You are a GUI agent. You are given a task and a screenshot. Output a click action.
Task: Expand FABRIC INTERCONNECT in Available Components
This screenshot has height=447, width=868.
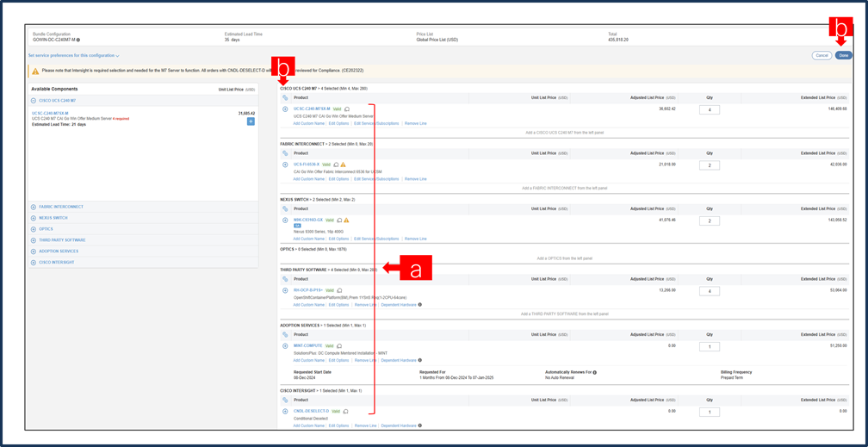[34, 207]
